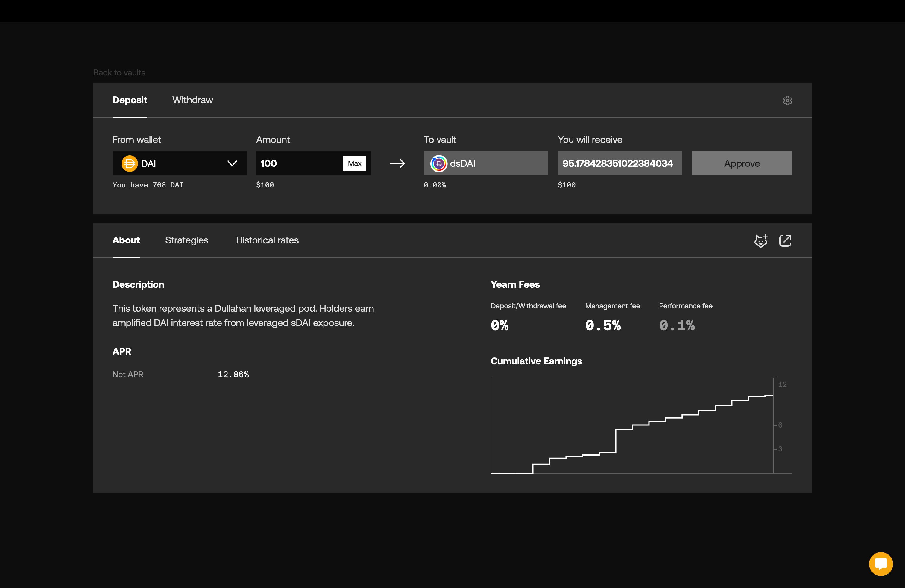Inspect the Net APR value display
Image resolution: width=905 pixels, height=588 pixels.
pos(234,374)
